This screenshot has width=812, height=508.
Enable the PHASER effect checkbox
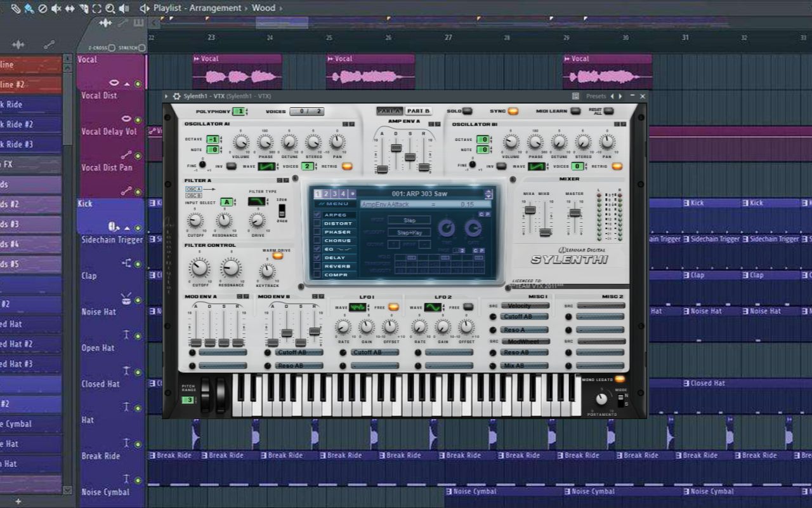tap(317, 232)
